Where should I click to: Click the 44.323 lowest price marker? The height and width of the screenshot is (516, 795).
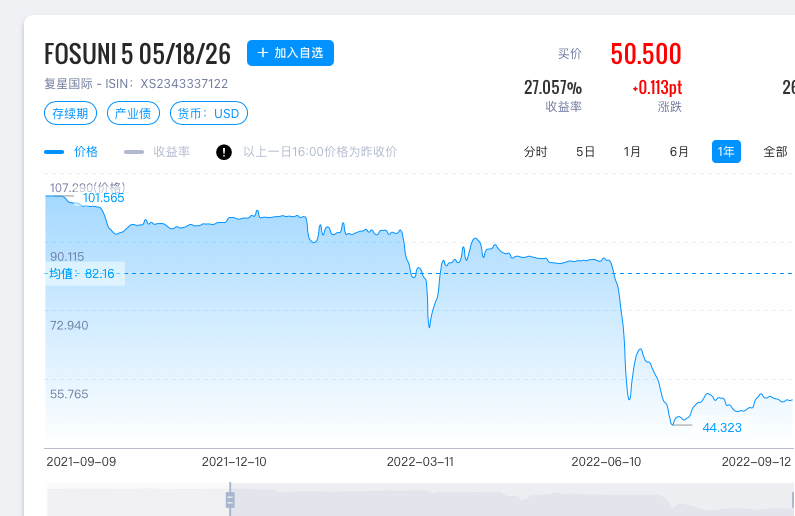[x=722, y=428]
